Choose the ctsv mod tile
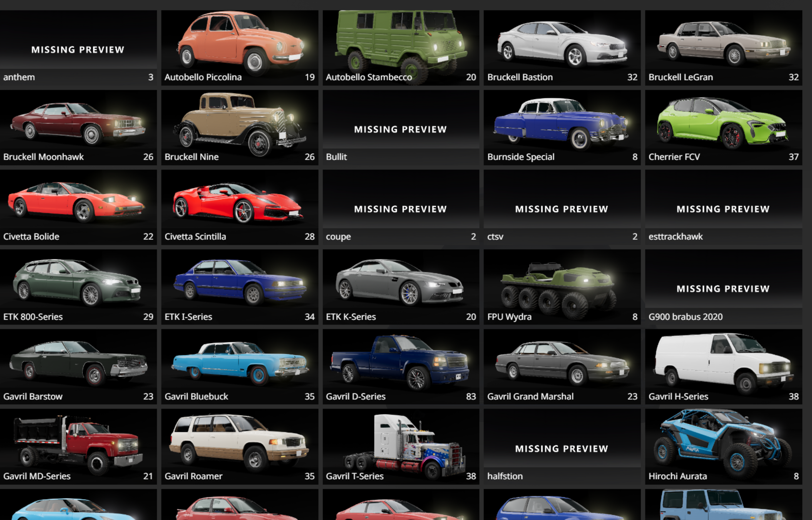The height and width of the screenshot is (520, 812). [562, 207]
